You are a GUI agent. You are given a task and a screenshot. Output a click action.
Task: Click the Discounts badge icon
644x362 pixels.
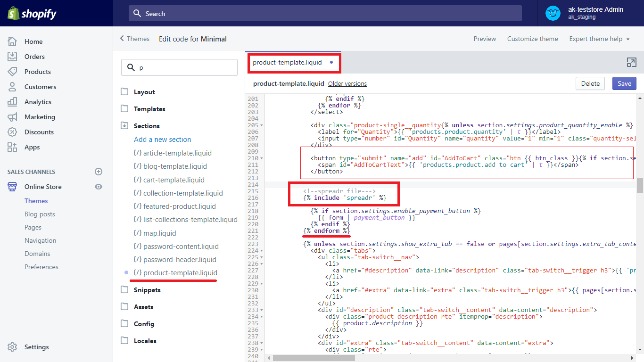point(12,132)
